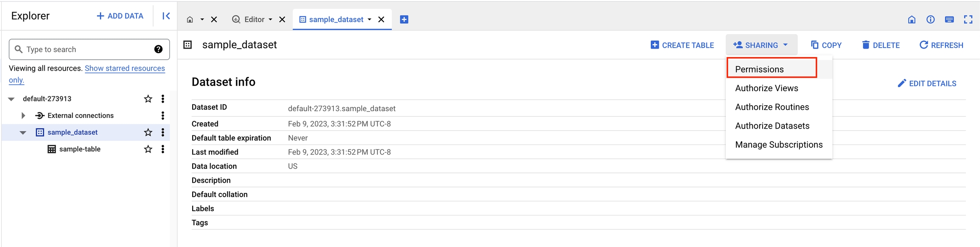Click the add new tab plus icon
This screenshot has width=980, height=247.
[404, 20]
